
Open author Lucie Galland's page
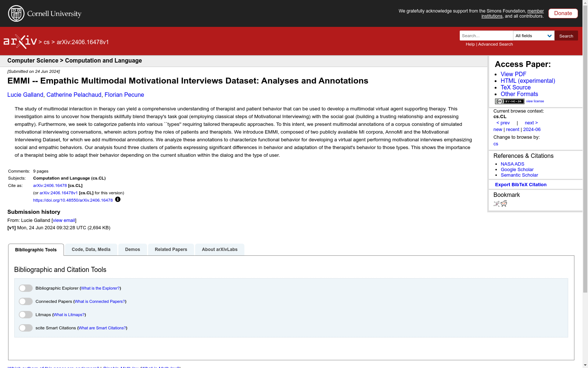click(x=25, y=95)
